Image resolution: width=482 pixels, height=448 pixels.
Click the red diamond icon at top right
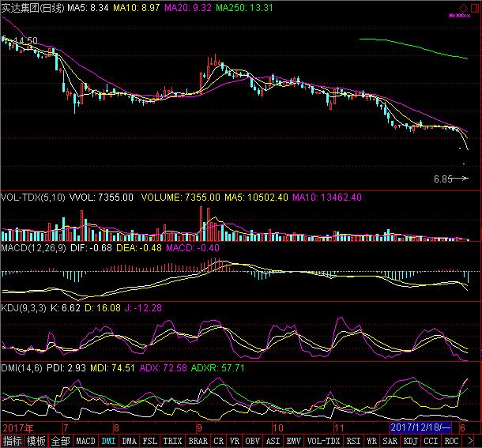coord(463,8)
